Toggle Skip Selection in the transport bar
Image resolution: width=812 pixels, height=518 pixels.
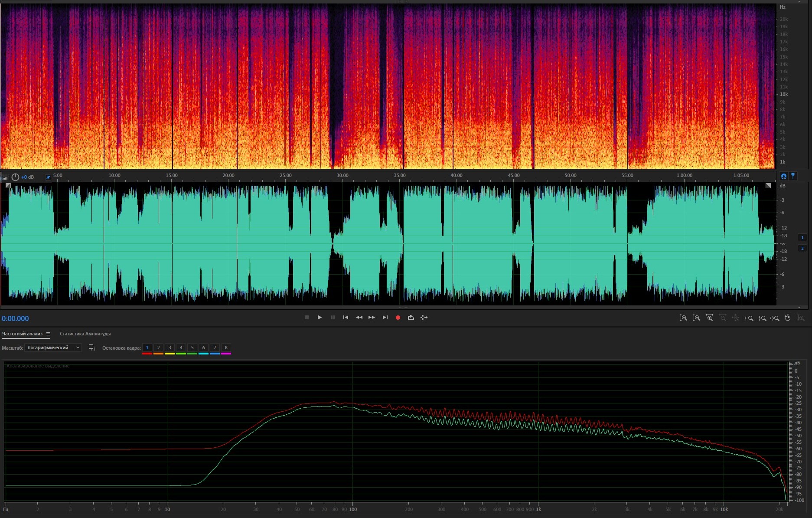coord(424,318)
